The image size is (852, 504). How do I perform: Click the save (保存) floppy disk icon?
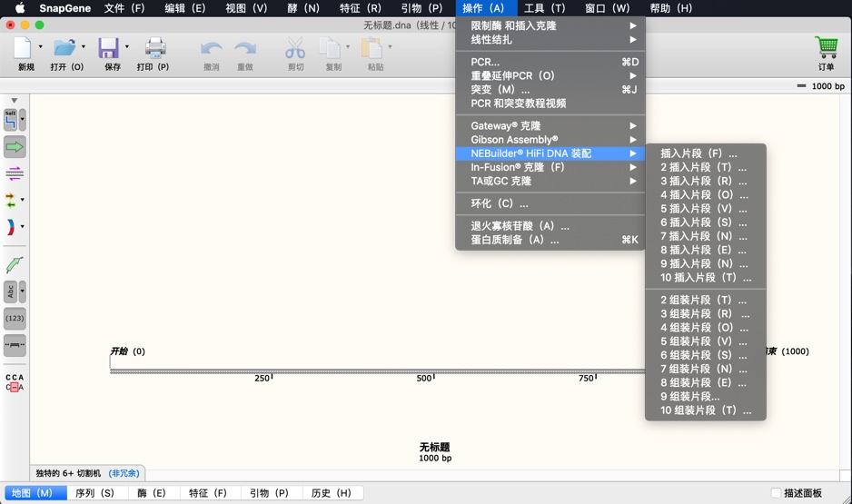pos(109,48)
